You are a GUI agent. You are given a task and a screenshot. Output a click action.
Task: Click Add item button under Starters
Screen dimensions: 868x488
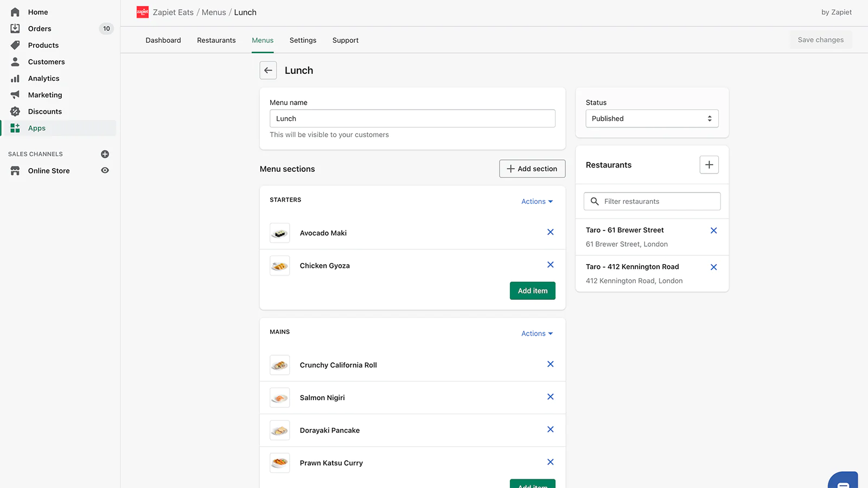tap(532, 291)
